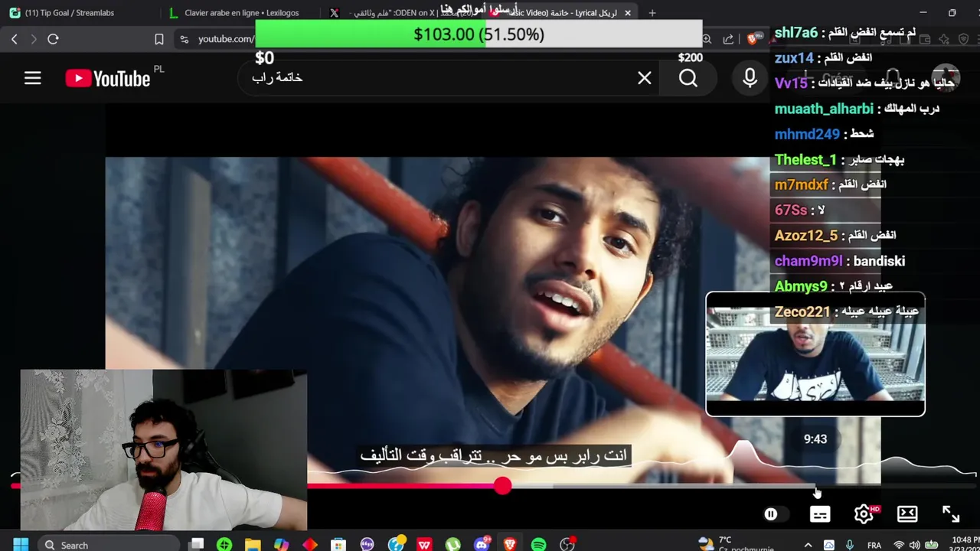Click chat message 'bandiski' from cham9m9l
The width and height of the screenshot is (980, 551).
tap(879, 261)
